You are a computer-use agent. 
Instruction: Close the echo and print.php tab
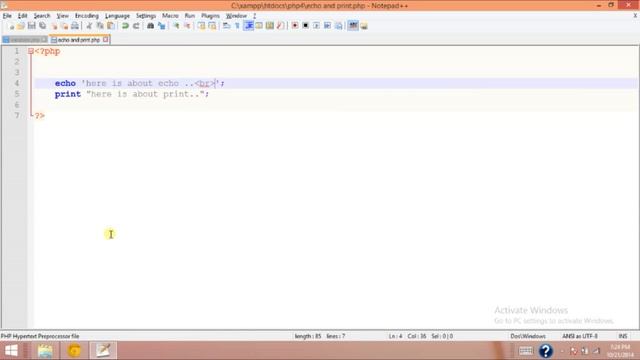[x=106, y=40]
